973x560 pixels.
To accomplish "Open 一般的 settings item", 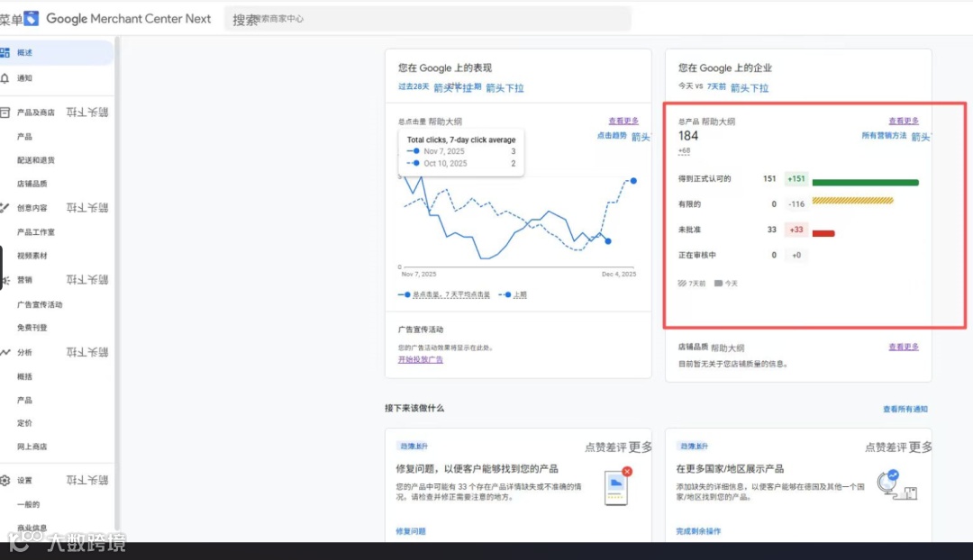I will pyautogui.click(x=29, y=504).
